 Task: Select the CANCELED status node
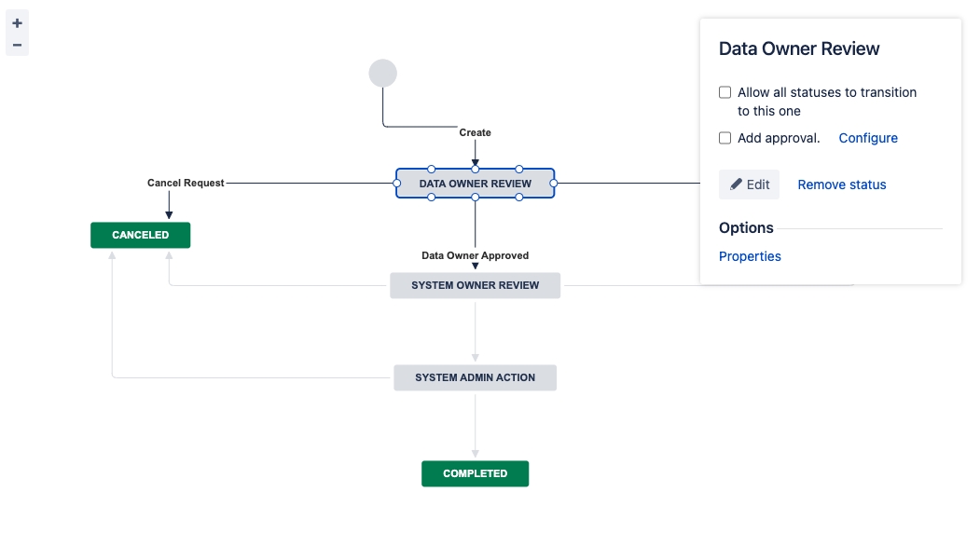click(x=140, y=235)
